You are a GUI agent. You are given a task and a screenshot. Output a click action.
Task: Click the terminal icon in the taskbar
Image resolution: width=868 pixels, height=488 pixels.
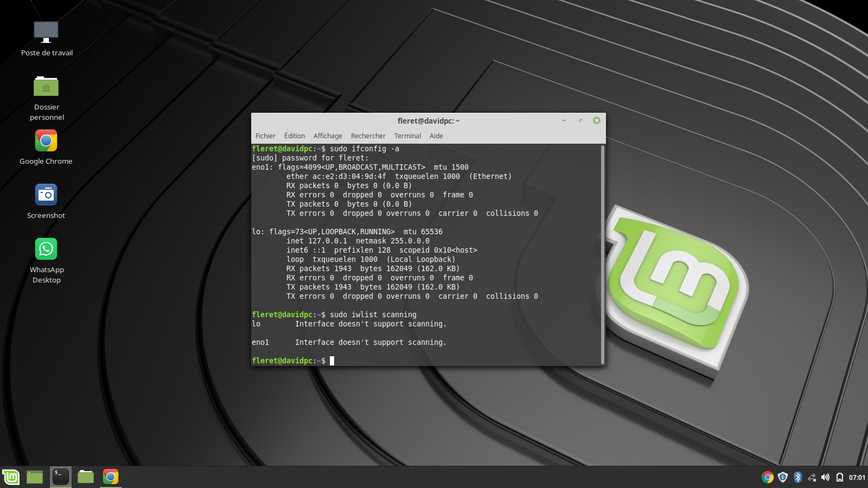tap(61, 477)
